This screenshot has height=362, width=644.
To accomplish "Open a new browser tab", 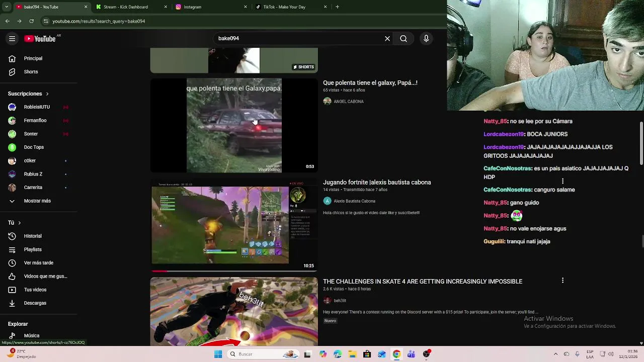I will 337,7.
